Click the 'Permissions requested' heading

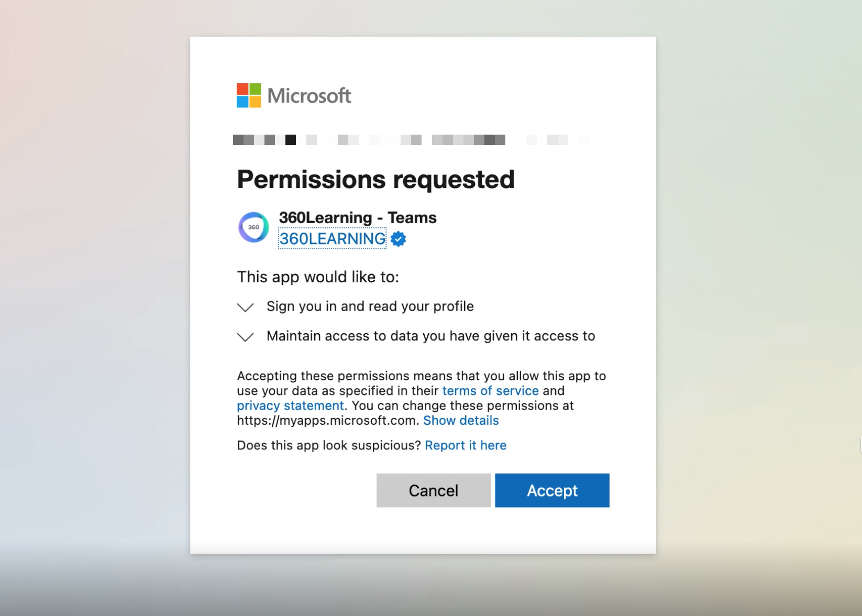375,179
